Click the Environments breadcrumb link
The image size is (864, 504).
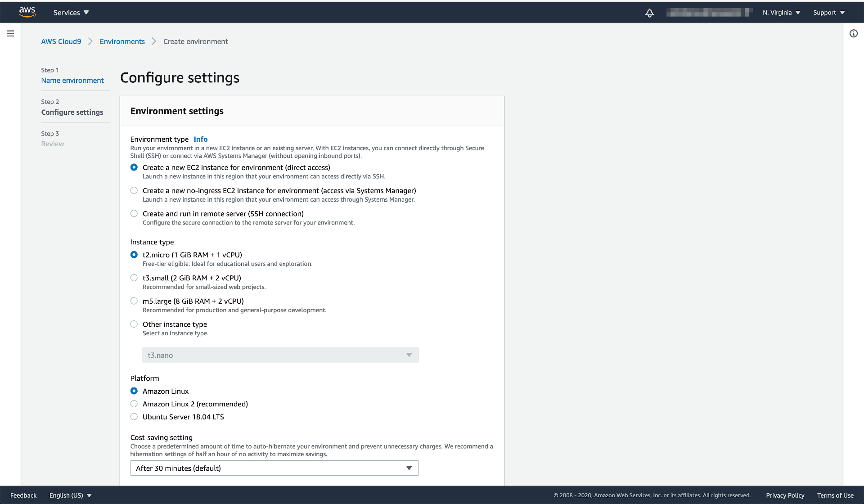[x=122, y=41]
